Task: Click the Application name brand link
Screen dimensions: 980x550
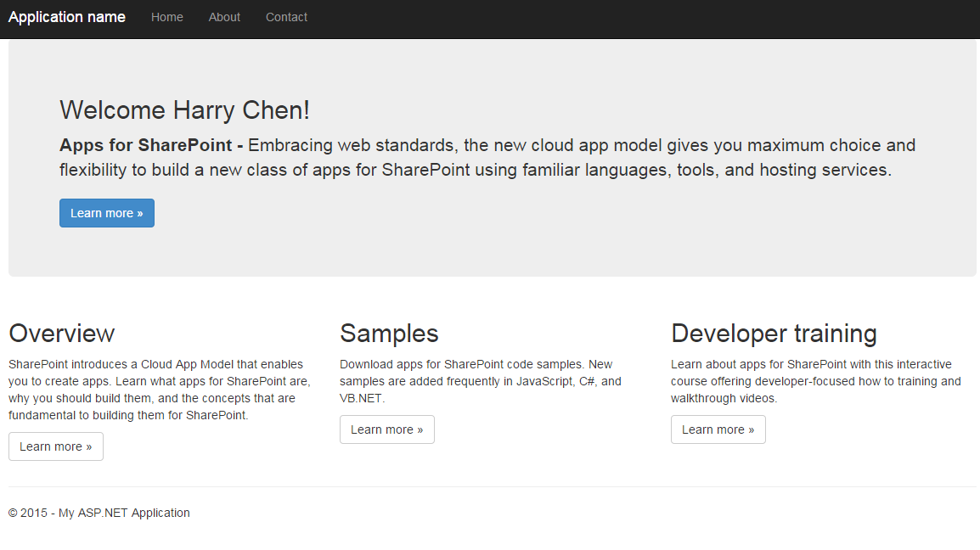Action: 67,17
